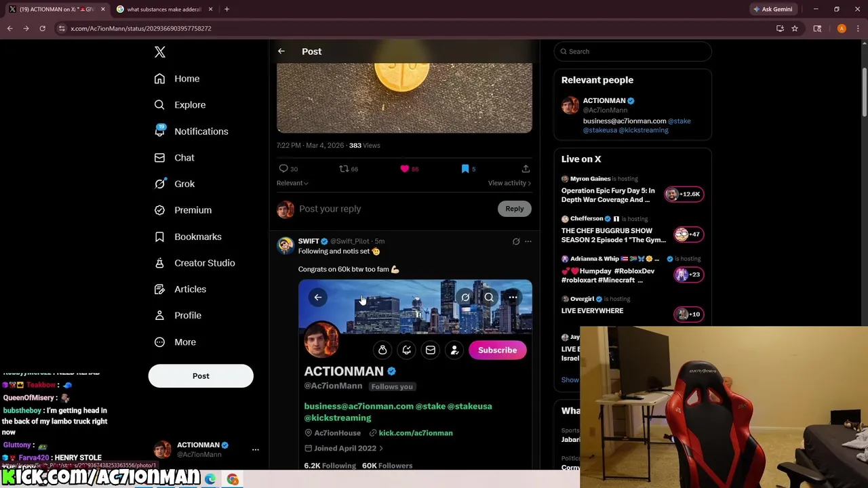Go back using the Post header arrow
Image resolution: width=868 pixels, height=488 pixels.
coord(281,52)
